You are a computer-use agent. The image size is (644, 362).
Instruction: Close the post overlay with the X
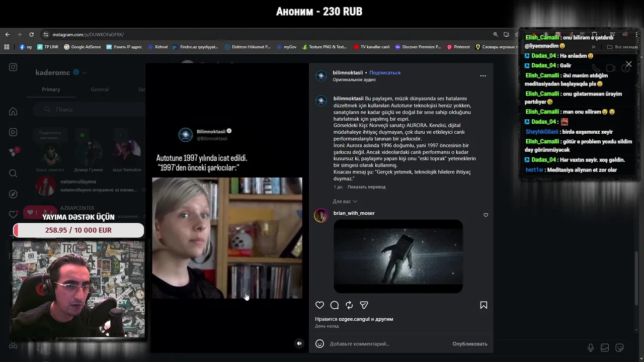(628, 64)
